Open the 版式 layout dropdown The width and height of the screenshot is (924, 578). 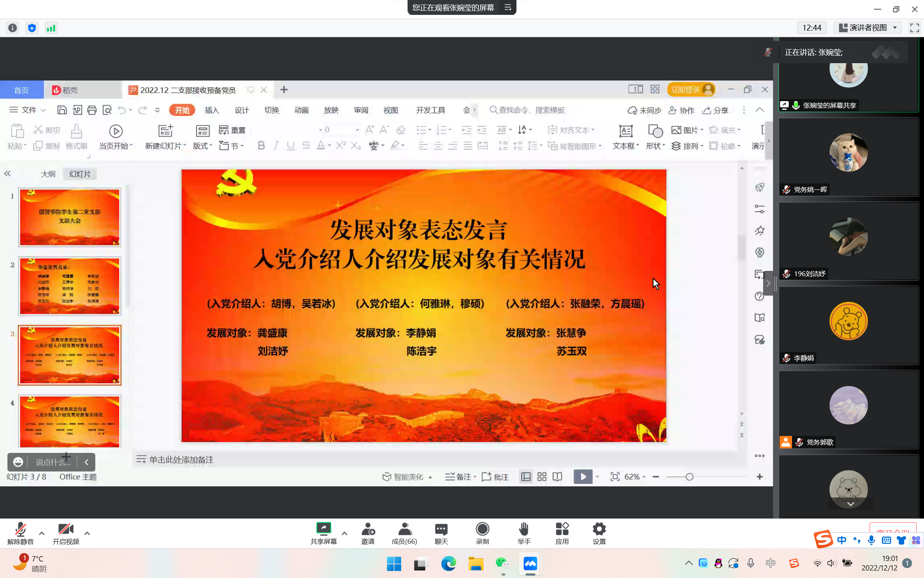[202, 146]
